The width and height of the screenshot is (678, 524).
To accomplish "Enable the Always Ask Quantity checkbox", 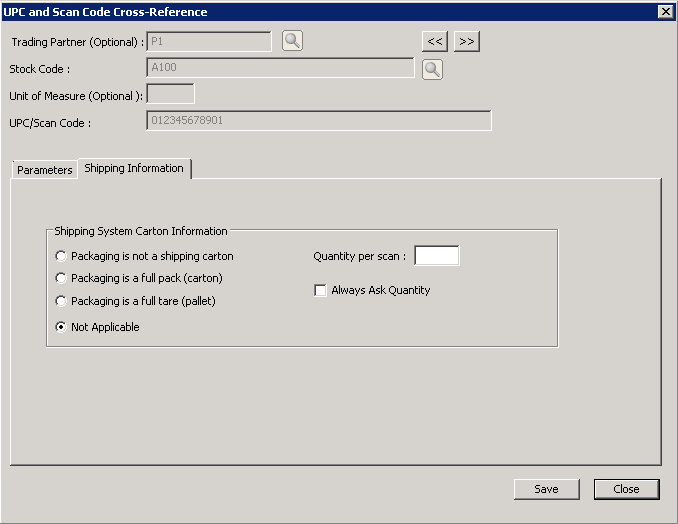I will (320, 290).
